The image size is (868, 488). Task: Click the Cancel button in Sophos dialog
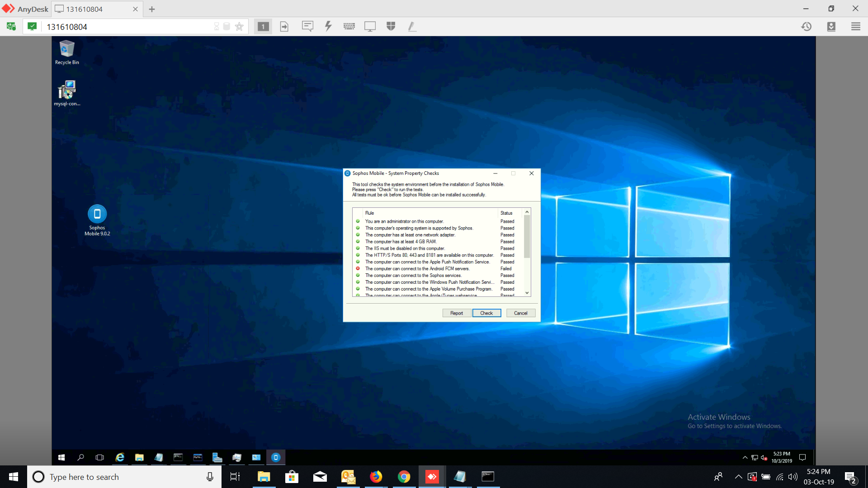pyautogui.click(x=521, y=313)
